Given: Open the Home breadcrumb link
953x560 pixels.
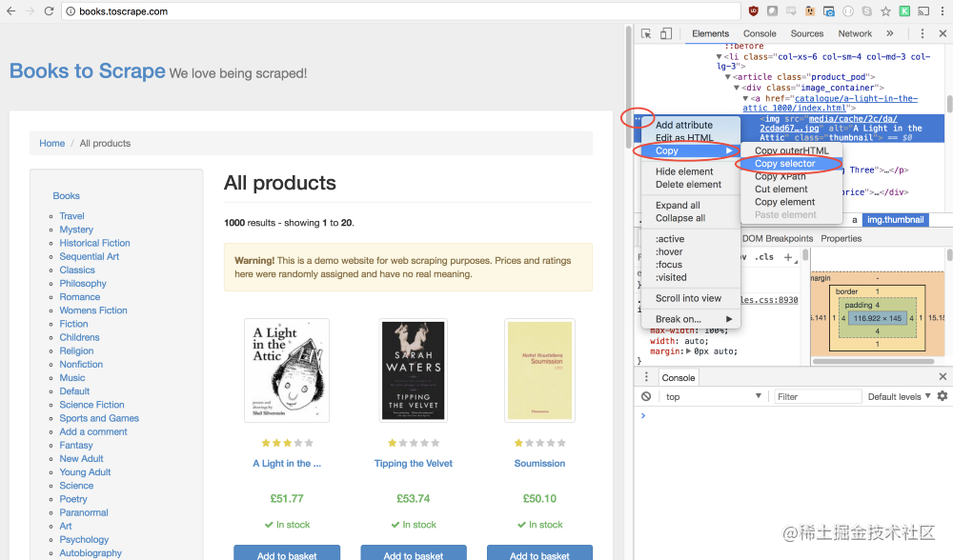Looking at the screenshot, I should tap(51, 144).
